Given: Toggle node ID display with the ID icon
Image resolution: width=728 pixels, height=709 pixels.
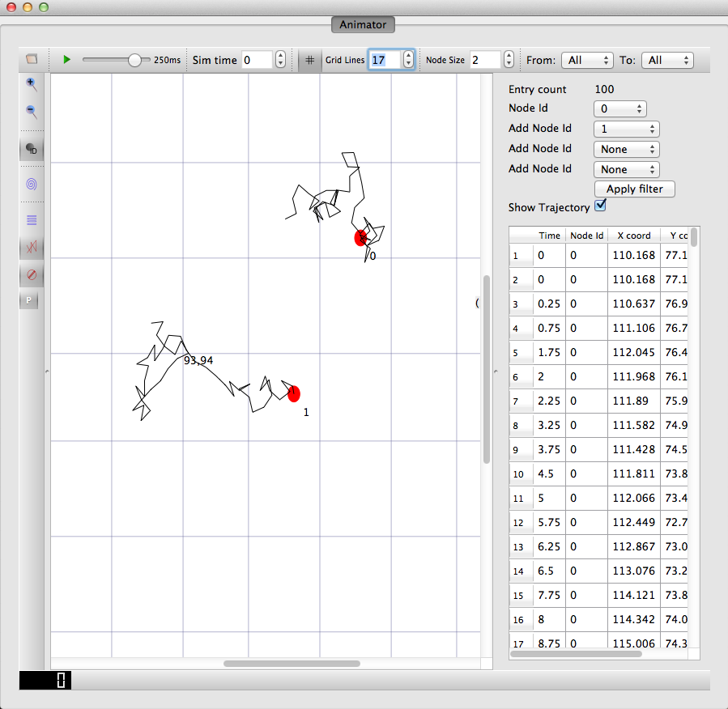Looking at the screenshot, I should pyautogui.click(x=31, y=149).
